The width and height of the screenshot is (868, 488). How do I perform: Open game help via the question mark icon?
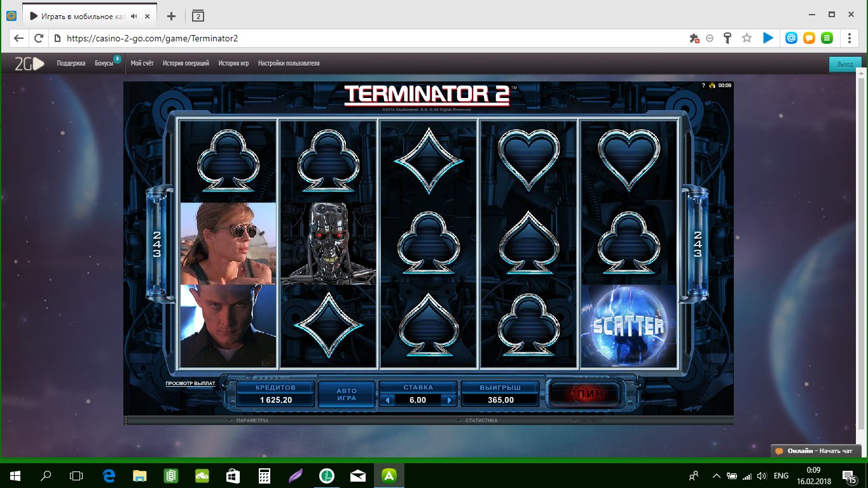[x=703, y=85]
